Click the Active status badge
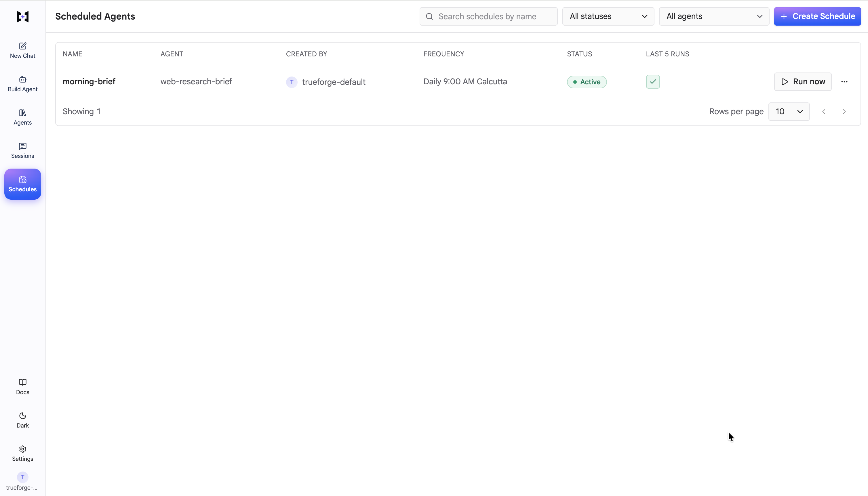Image resolution: width=868 pixels, height=496 pixels. point(587,82)
